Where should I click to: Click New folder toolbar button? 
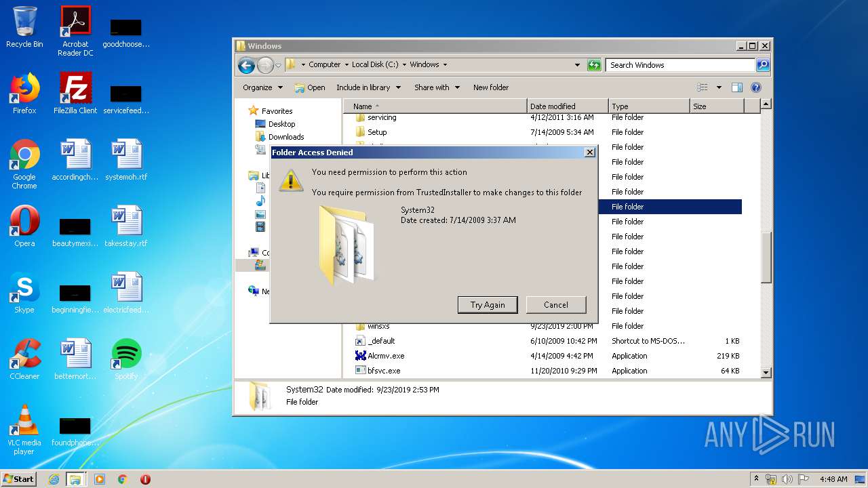[x=491, y=87]
